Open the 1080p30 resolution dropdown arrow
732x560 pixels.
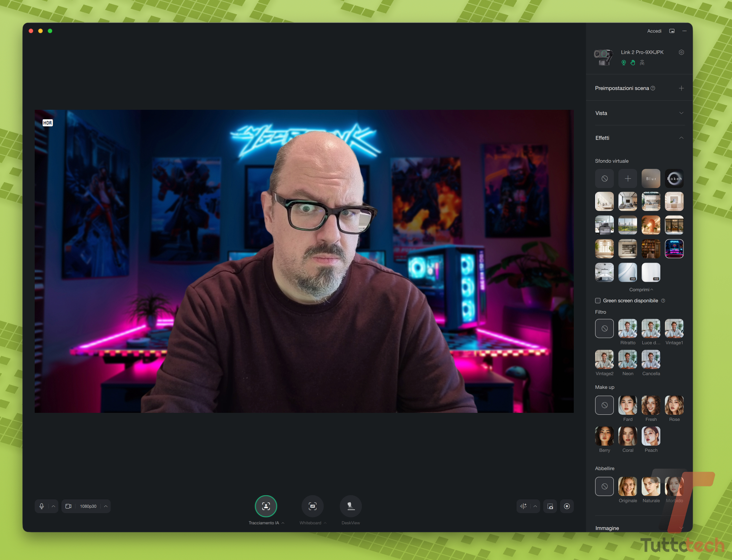click(x=106, y=506)
